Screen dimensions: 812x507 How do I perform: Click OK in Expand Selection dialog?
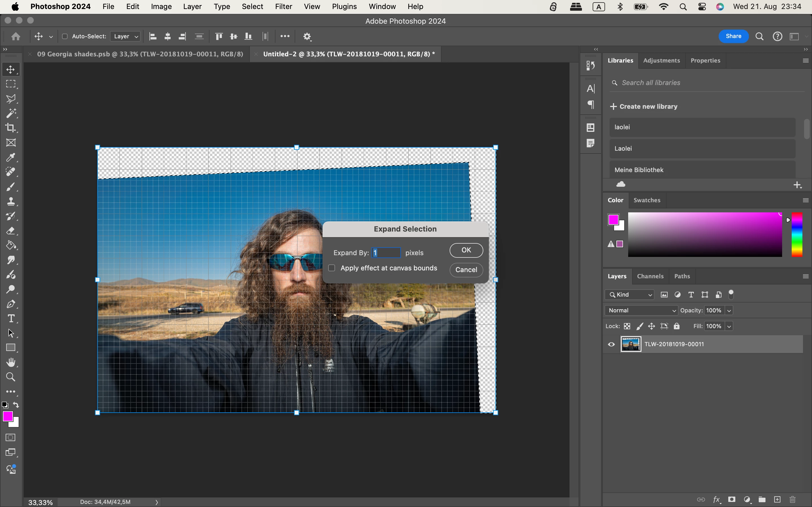point(466,250)
